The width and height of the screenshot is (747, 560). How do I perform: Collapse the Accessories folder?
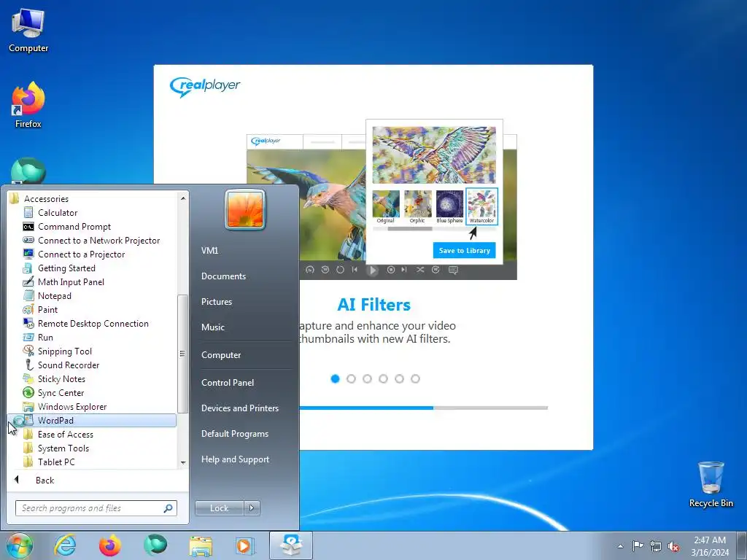pyautogui.click(x=46, y=198)
